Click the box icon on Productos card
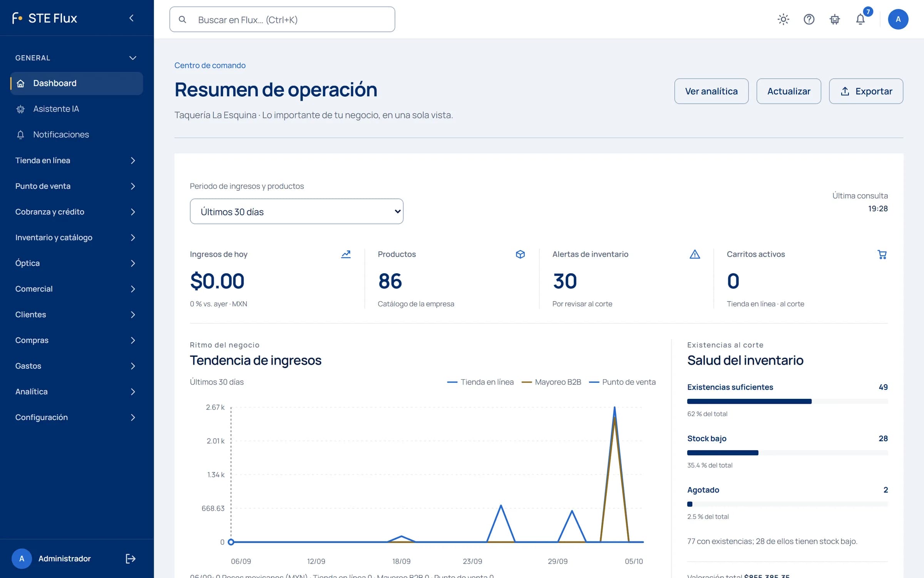The height and width of the screenshot is (578, 924). [520, 254]
